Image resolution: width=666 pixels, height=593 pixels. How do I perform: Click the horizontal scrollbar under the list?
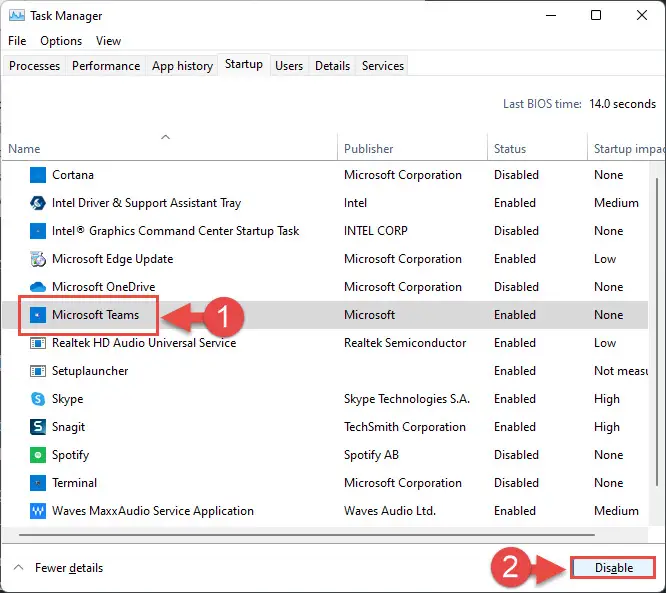pos(307,535)
